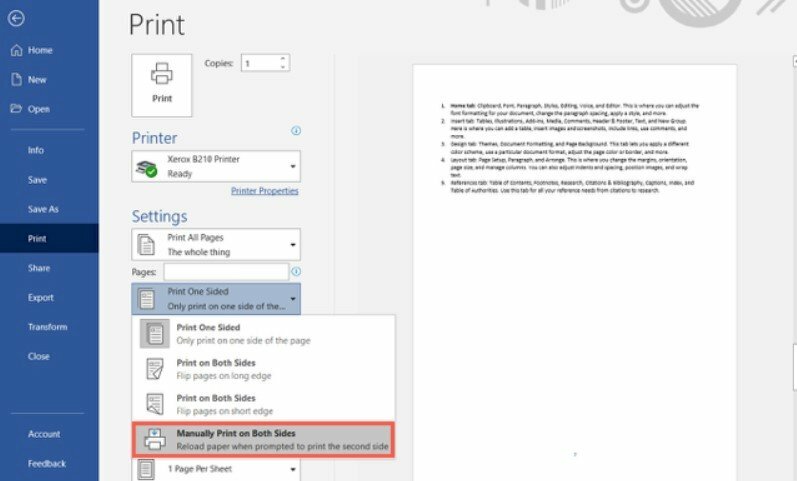This screenshot has width=797, height=481.
Task: Click into the Pages input field
Action: pos(226,272)
